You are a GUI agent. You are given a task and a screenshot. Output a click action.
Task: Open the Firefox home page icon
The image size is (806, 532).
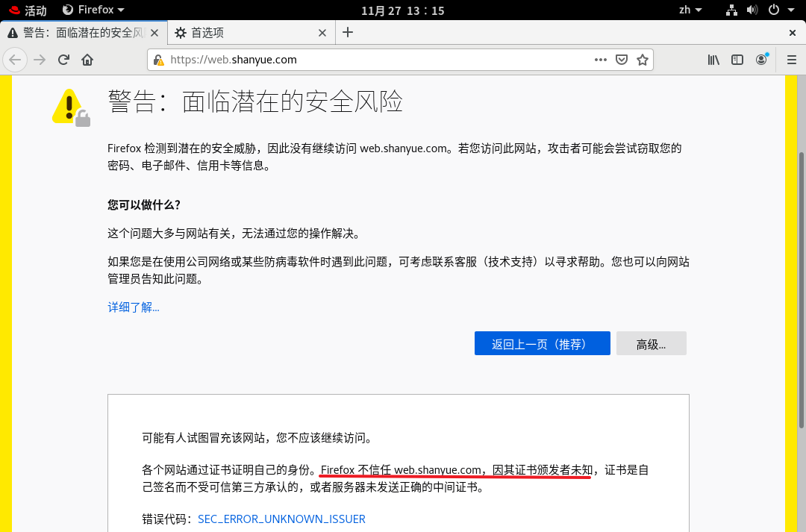87,60
